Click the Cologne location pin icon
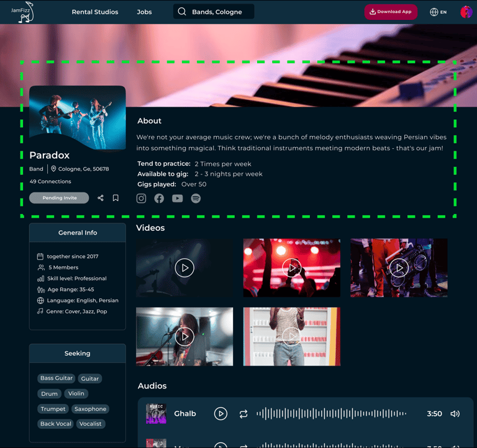Image resolution: width=477 pixels, height=448 pixels. (x=53, y=169)
